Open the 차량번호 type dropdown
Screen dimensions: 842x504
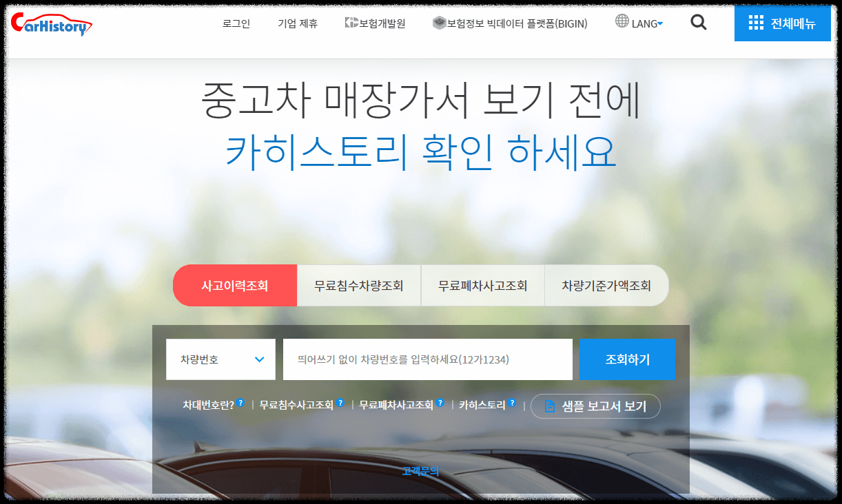220,359
